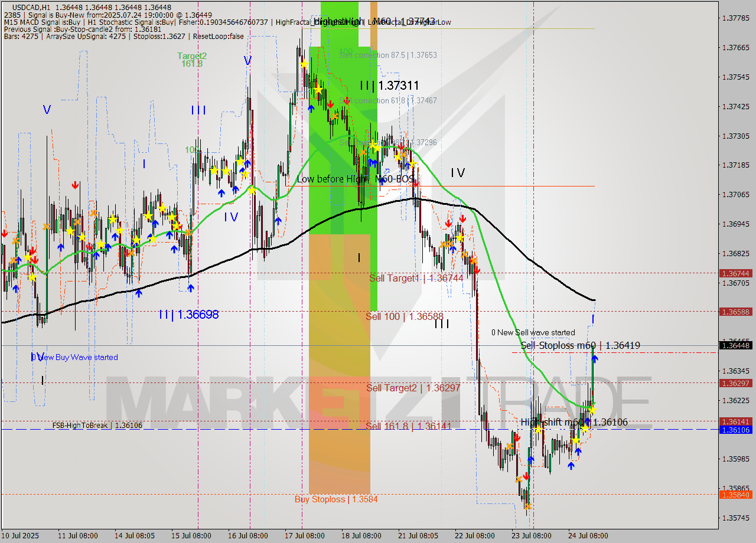The width and height of the screenshot is (756, 543).
Task: Click the 0 New Sell wave started text
Action: pyautogui.click(x=533, y=332)
